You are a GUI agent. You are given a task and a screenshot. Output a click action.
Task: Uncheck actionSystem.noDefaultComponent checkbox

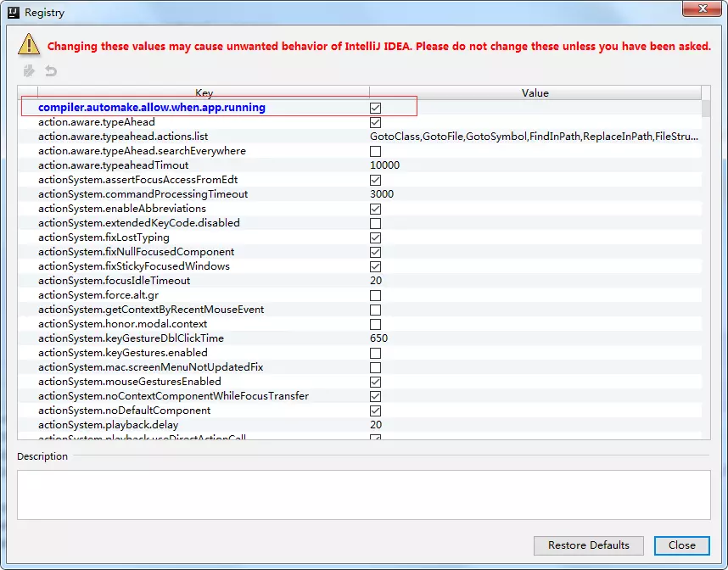coord(375,411)
